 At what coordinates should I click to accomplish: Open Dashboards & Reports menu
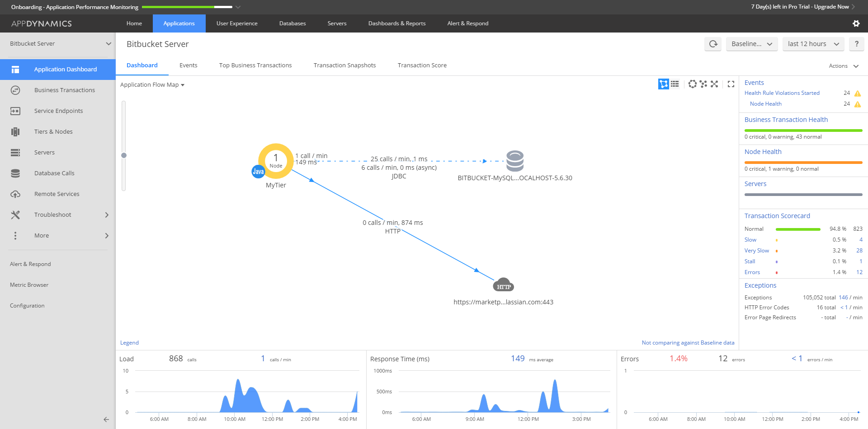pos(397,23)
